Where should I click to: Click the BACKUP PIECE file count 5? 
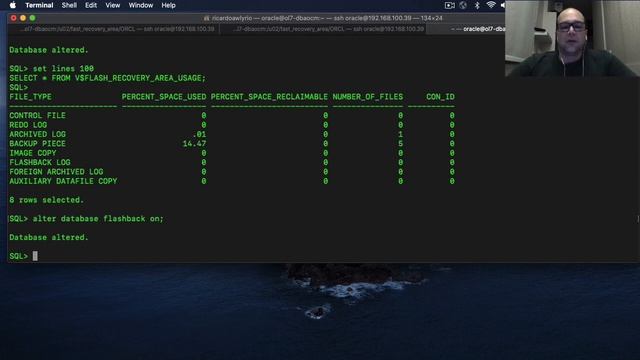(400, 144)
